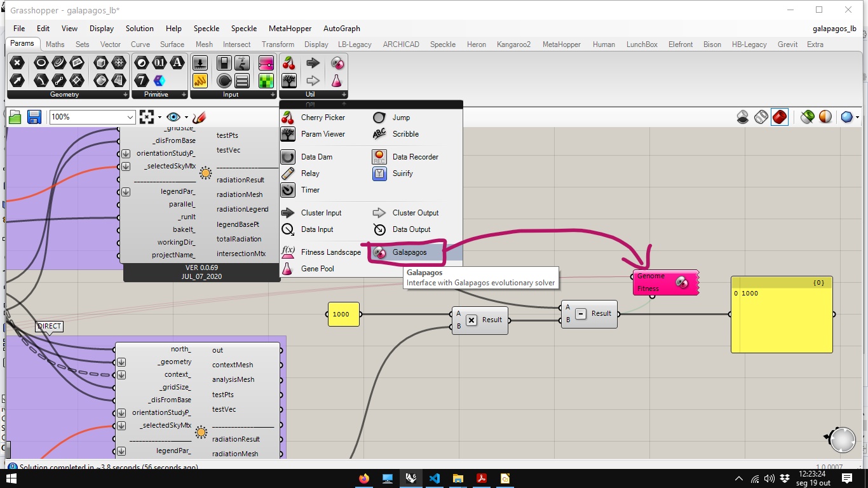Switch to the HB-Legacy tab
This screenshot has width=868, height=488.
749,44
